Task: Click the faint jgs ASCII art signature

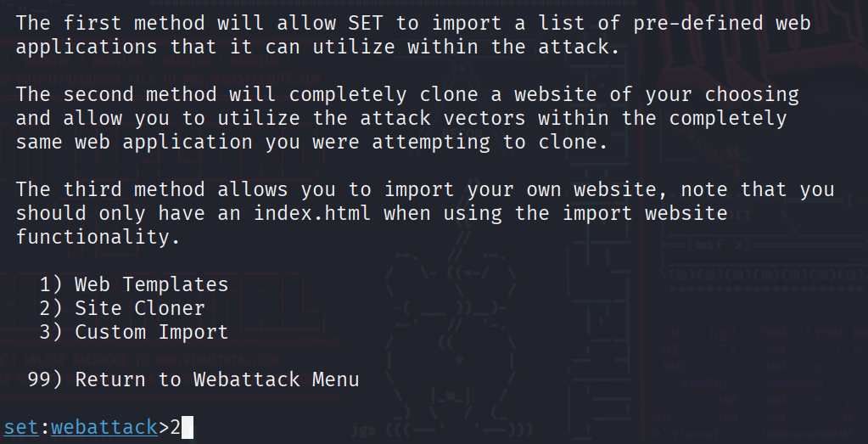Action: 363,430
